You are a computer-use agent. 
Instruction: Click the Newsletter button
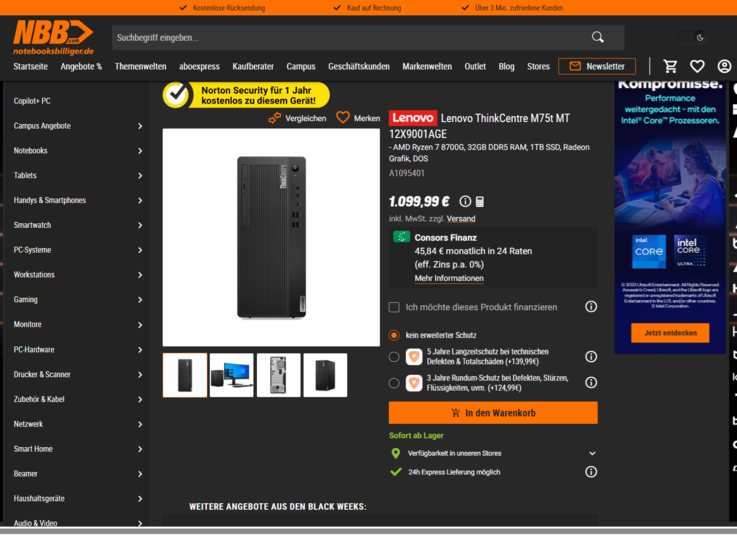tap(597, 66)
